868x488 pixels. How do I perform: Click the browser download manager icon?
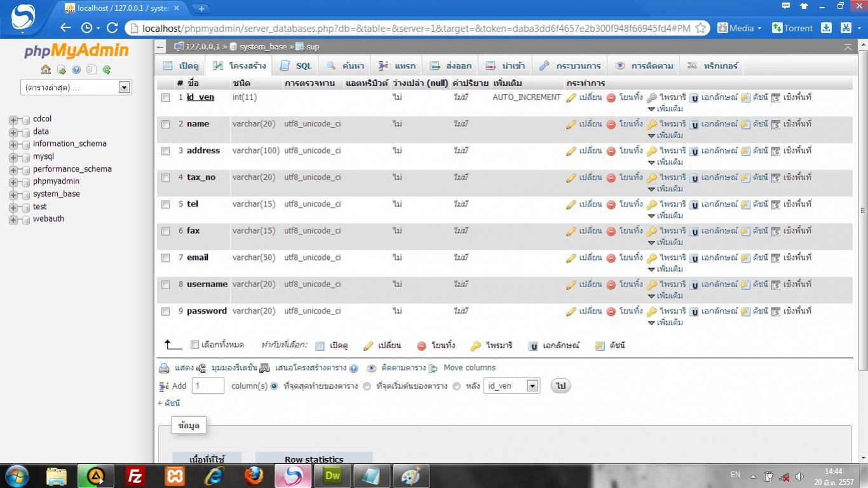click(x=826, y=28)
